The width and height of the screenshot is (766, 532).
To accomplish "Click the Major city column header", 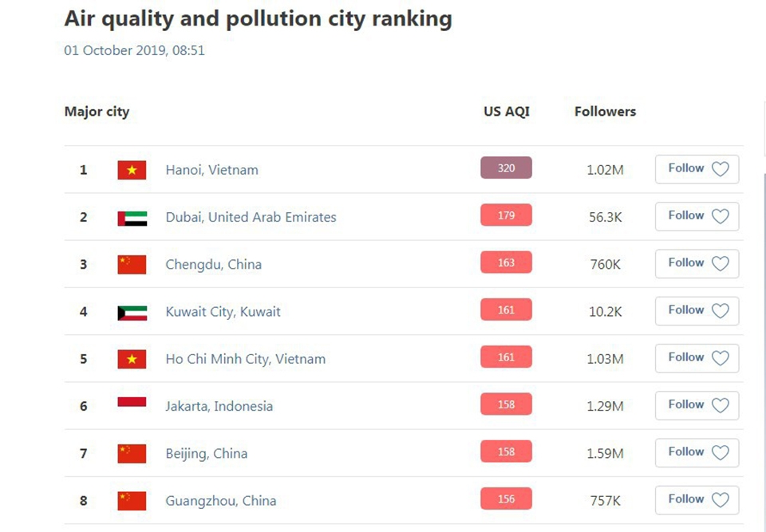I will point(97,112).
